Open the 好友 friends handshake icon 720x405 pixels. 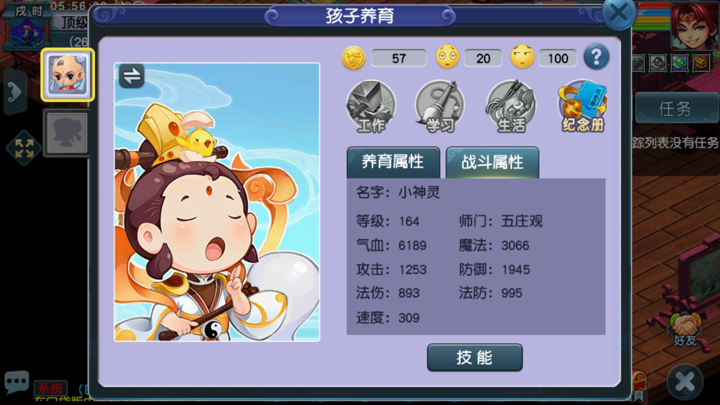pos(685,328)
